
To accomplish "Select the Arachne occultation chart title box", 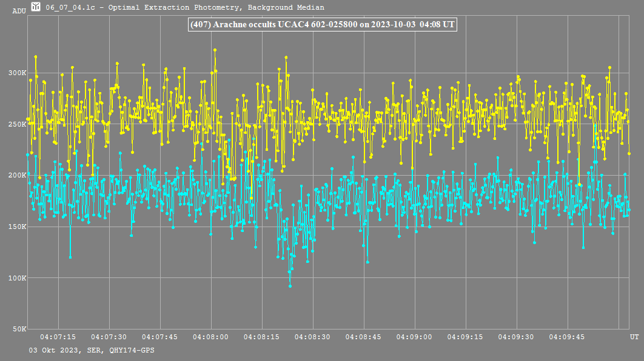I will pos(321,25).
